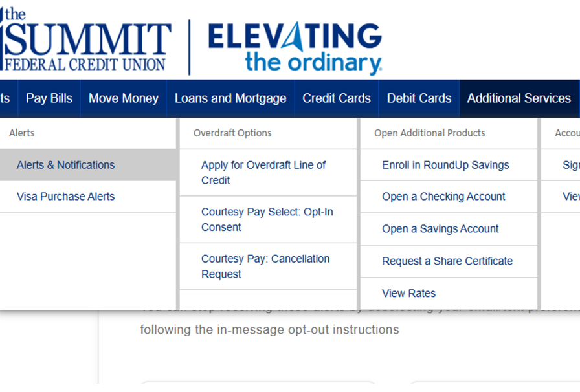Expand Loans and Mortgage menu

[x=230, y=98]
